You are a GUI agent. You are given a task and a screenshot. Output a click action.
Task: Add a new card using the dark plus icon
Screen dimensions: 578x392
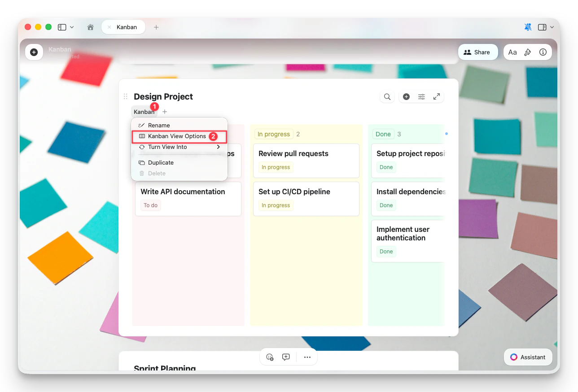coord(406,96)
